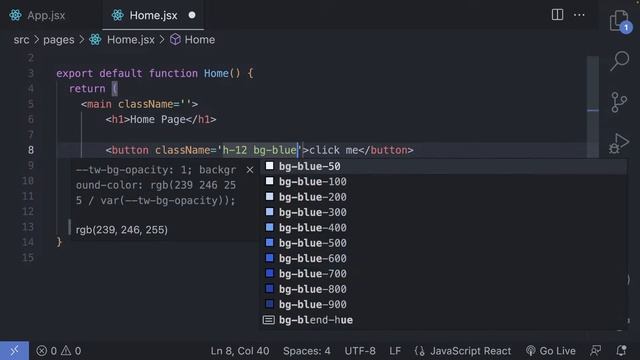Click breadcrumb Home symbol cube icon
This screenshot has height=360, width=640.
click(175, 40)
